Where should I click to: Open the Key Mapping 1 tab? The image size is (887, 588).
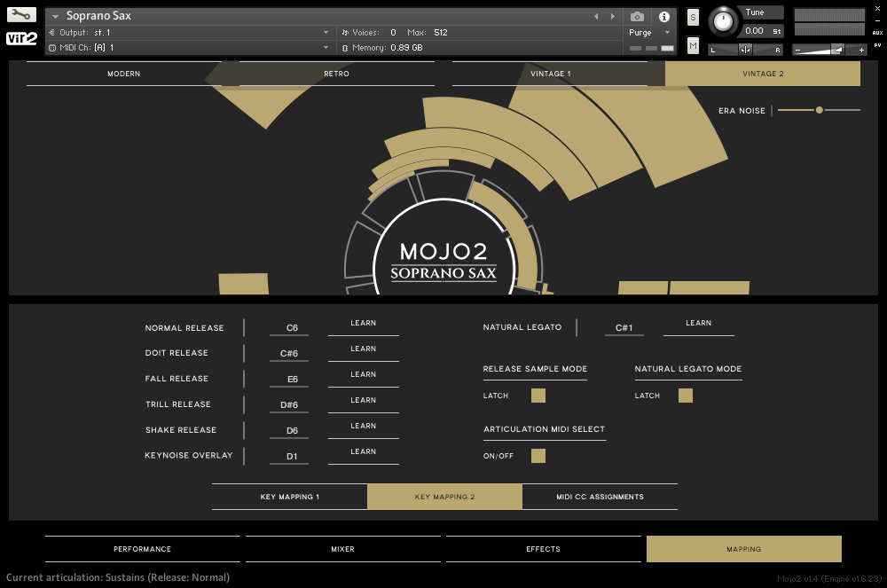[x=288, y=497]
